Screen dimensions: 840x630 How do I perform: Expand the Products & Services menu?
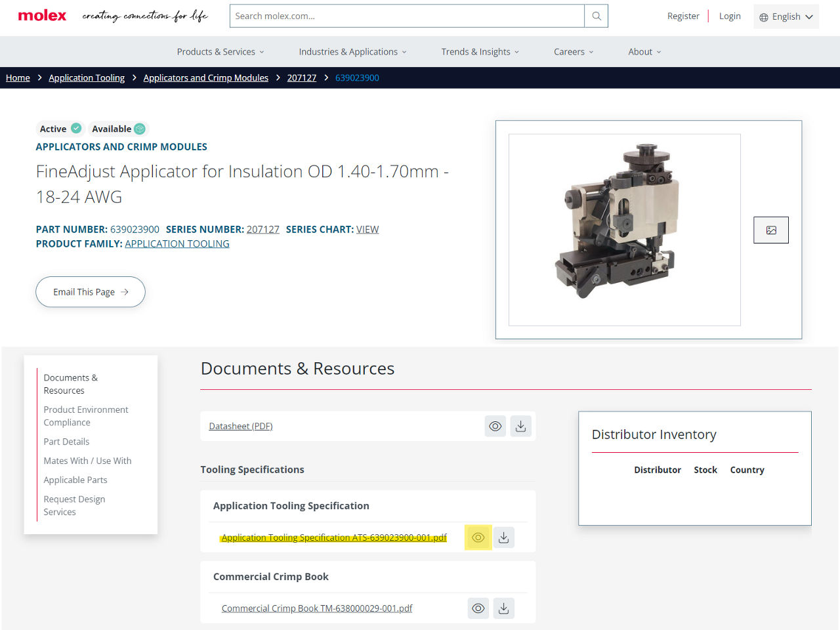pos(220,52)
